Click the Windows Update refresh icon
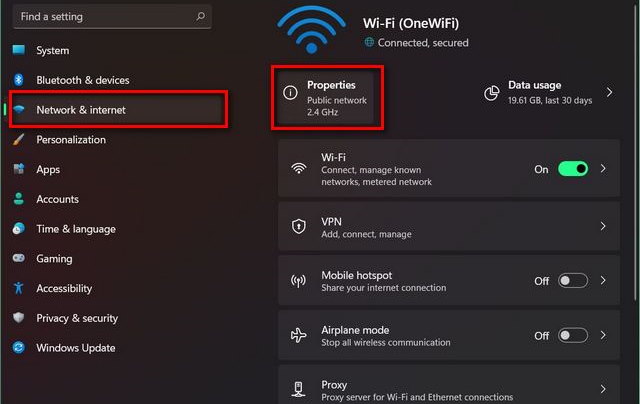 coord(18,348)
